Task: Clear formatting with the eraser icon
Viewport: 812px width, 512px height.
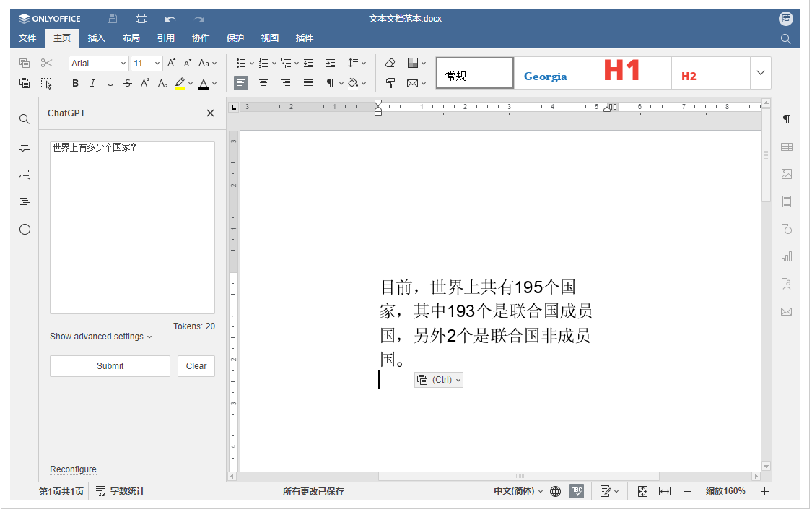Action: tap(390, 63)
